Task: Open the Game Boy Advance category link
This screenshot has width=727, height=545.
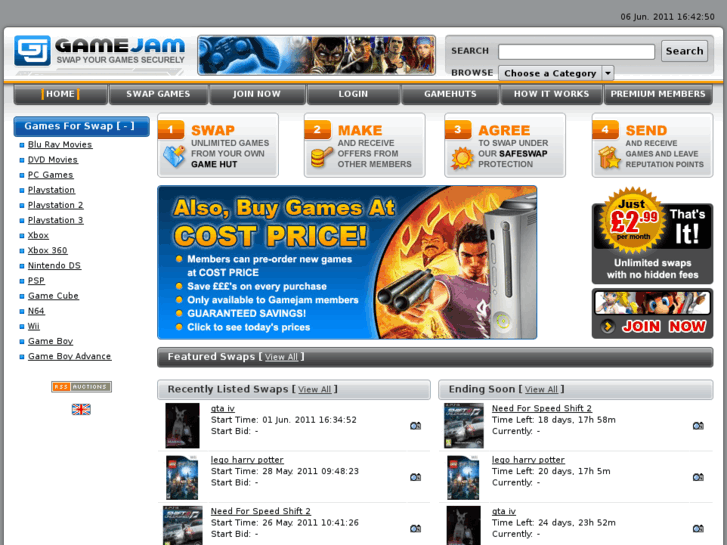Action: [x=69, y=357]
